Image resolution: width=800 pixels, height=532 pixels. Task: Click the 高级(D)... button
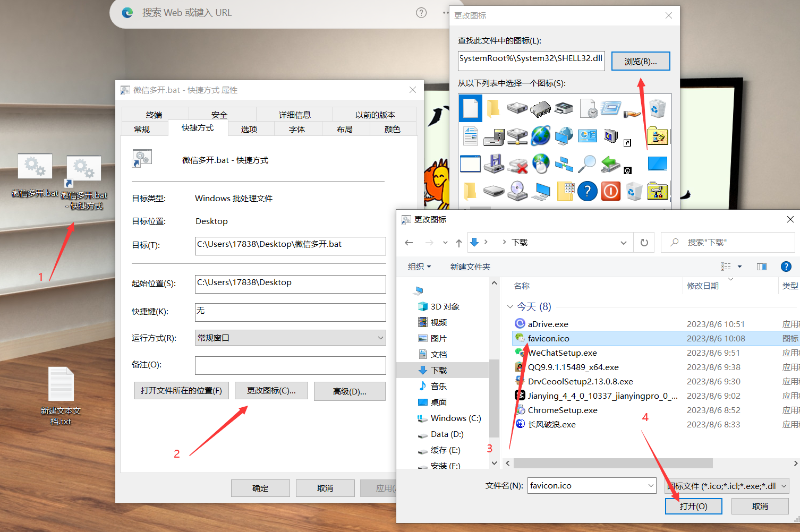point(350,391)
